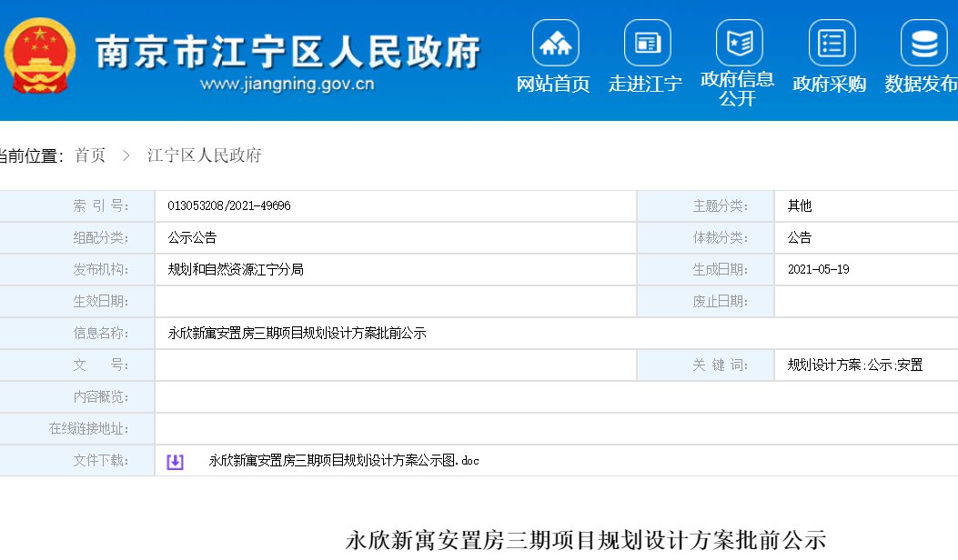
Task: Click the purple file download icon
Action: (175, 462)
